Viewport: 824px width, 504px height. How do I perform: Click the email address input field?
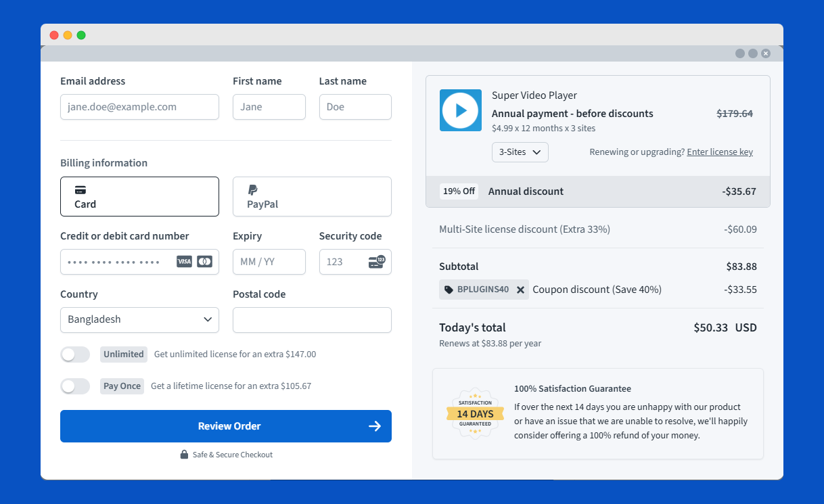click(x=139, y=107)
